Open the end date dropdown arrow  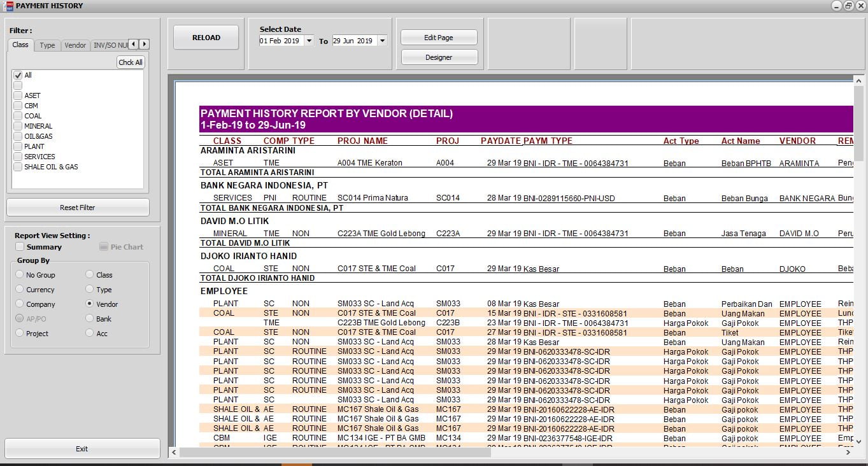click(382, 41)
